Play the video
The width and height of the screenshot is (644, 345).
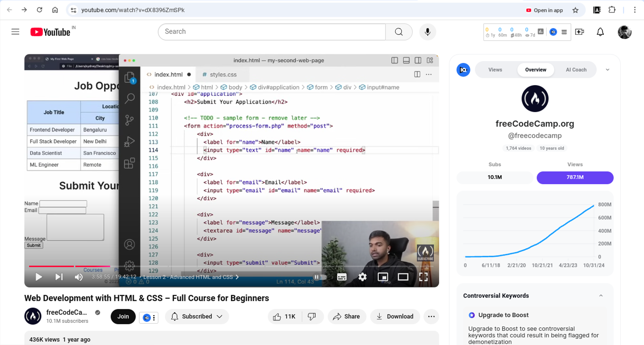(39, 277)
